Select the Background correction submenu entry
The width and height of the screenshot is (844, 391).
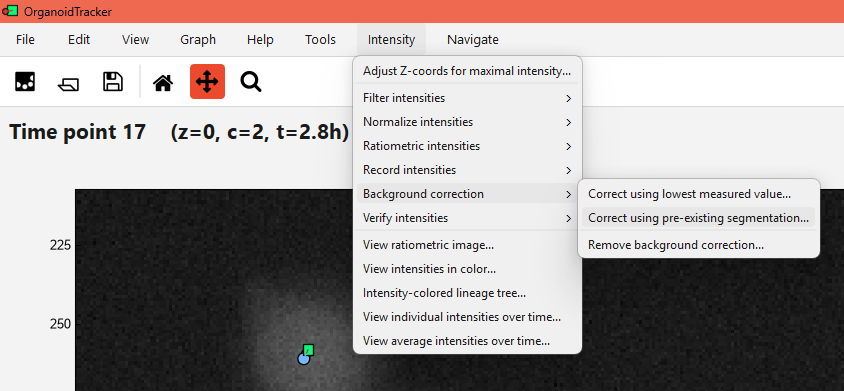(467, 194)
